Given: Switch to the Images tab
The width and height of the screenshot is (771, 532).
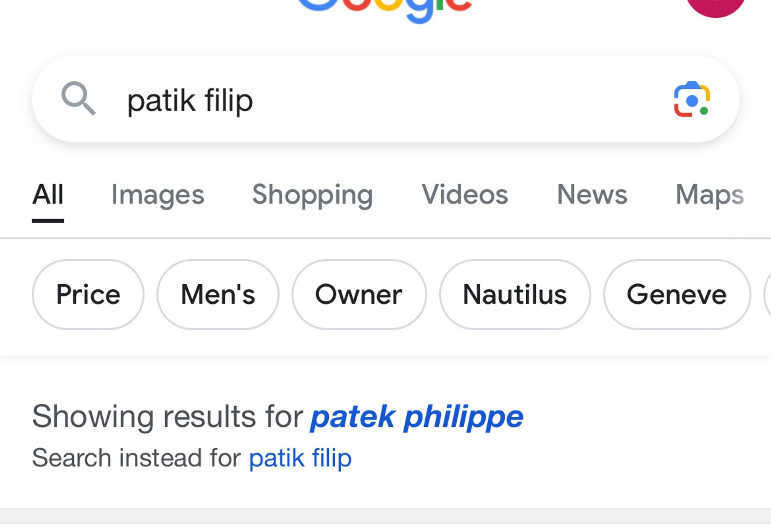Looking at the screenshot, I should (x=158, y=194).
